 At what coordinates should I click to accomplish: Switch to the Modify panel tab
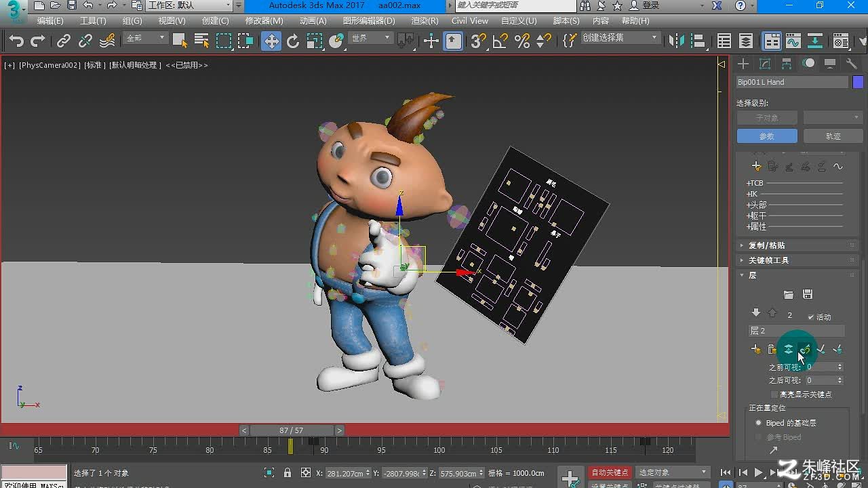pos(765,64)
